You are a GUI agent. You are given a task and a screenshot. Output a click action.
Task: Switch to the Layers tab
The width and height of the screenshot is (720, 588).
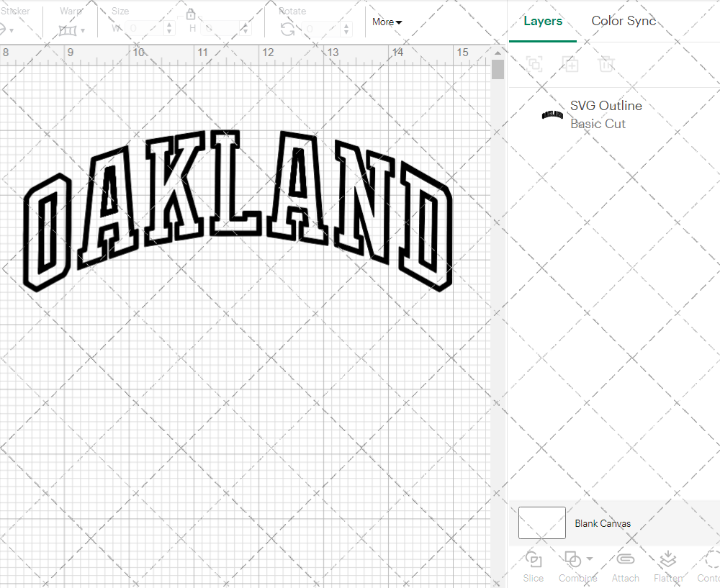click(543, 21)
